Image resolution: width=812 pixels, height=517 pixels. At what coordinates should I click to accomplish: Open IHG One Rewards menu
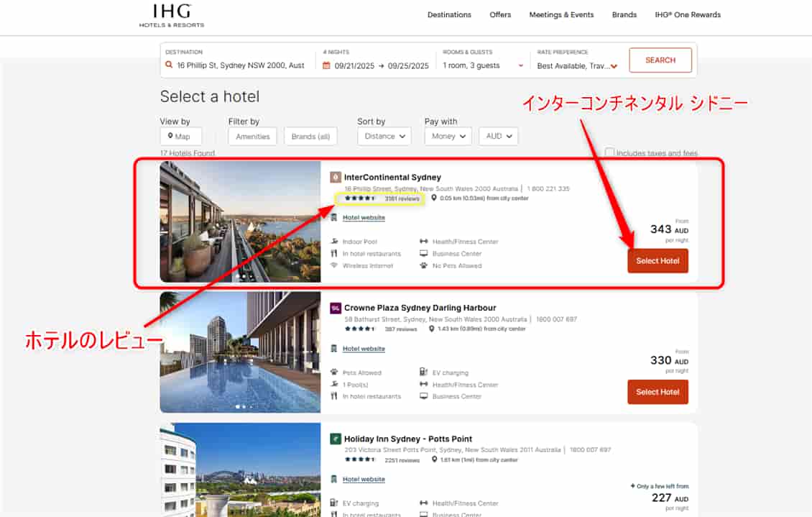click(x=688, y=14)
